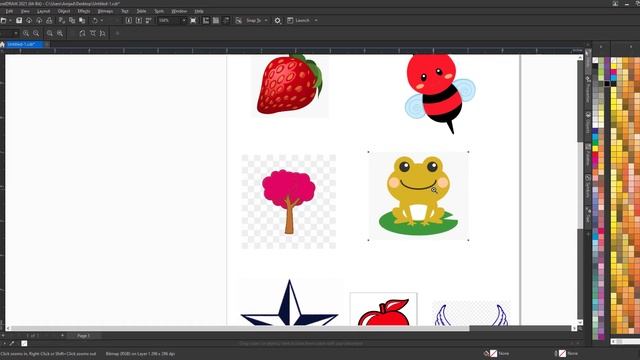This screenshot has height=360, width=640.
Task: Click the Zoom in magnifier icon
Action: [26, 33]
